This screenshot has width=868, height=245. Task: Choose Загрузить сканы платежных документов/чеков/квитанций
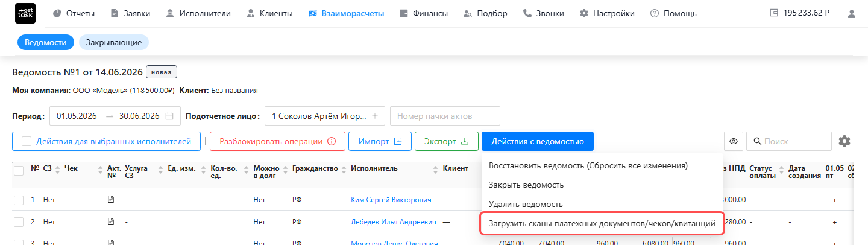602,223
